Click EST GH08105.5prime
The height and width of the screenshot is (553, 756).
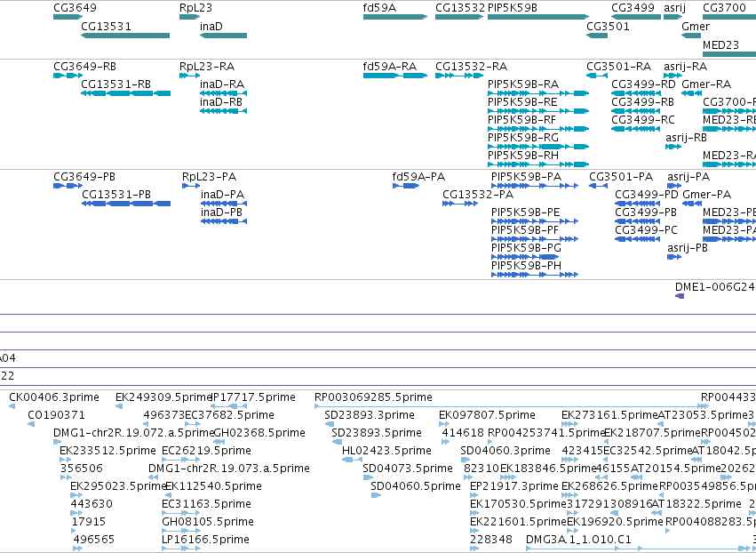pyautogui.click(x=208, y=522)
